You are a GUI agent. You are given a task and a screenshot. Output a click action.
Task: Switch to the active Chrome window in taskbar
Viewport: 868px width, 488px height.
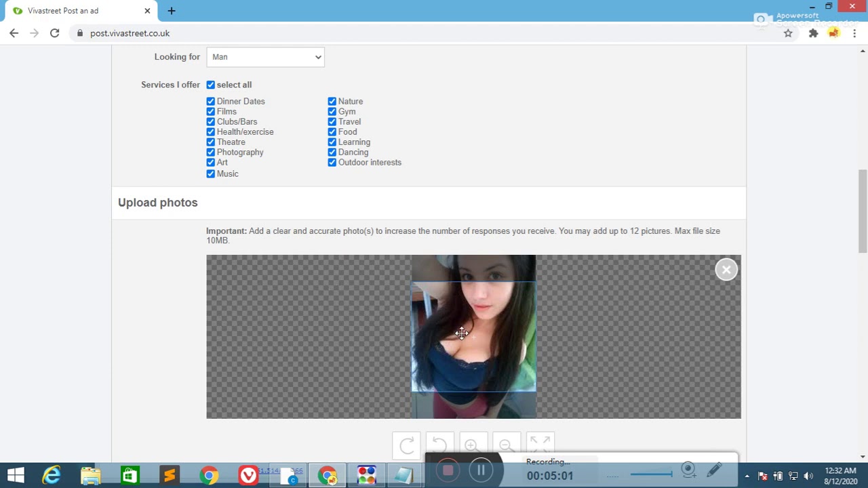tap(328, 476)
